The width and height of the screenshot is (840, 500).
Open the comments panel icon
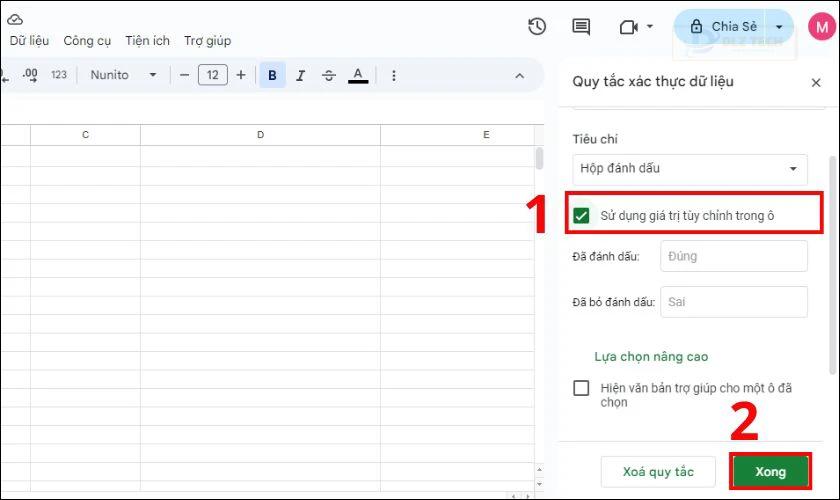581,26
